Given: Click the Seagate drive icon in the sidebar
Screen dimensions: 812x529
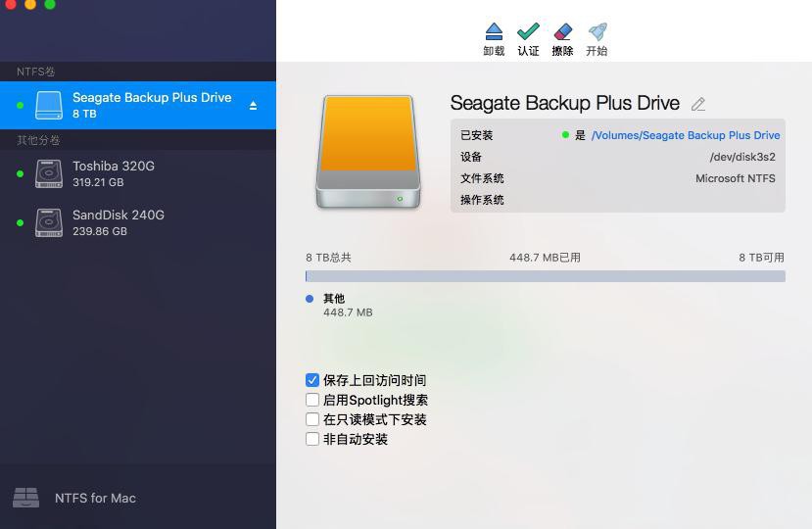Looking at the screenshot, I should pyautogui.click(x=49, y=105).
